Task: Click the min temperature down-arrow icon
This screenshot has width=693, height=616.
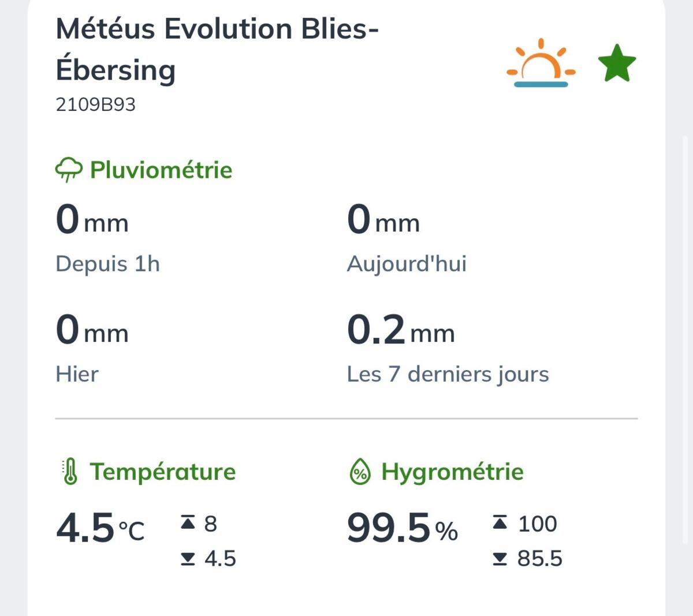Action: [x=188, y=559]
